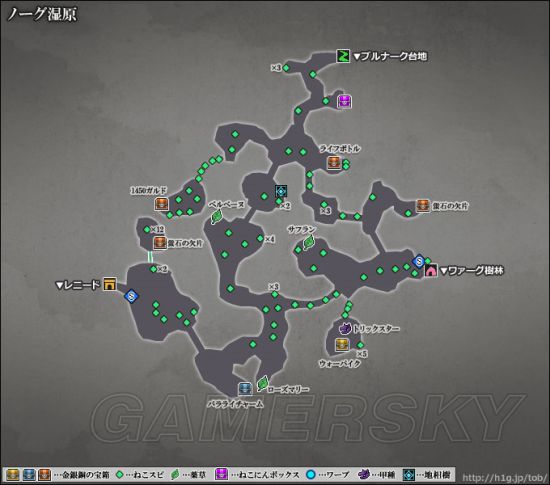Screen dimensions: 550x485
Task: Click the yellow gate icon for レニード
Action: [x=109, y=284]
